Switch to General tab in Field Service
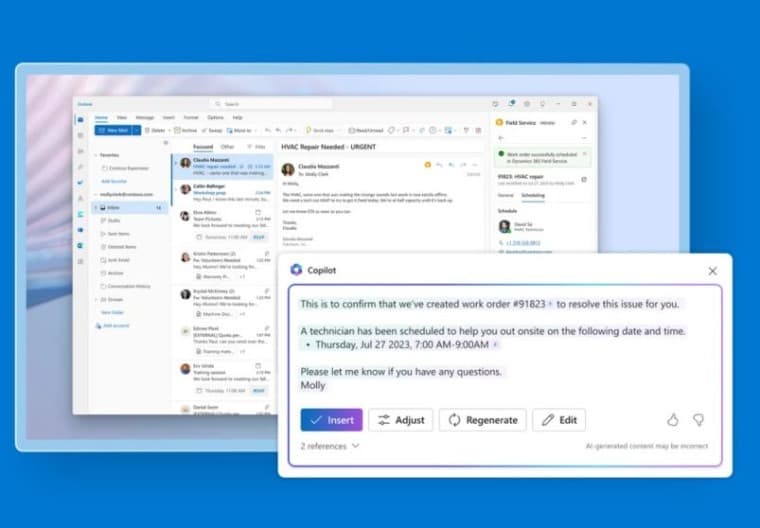The height and width of the screenshot is (528, 760). point(506,195)
